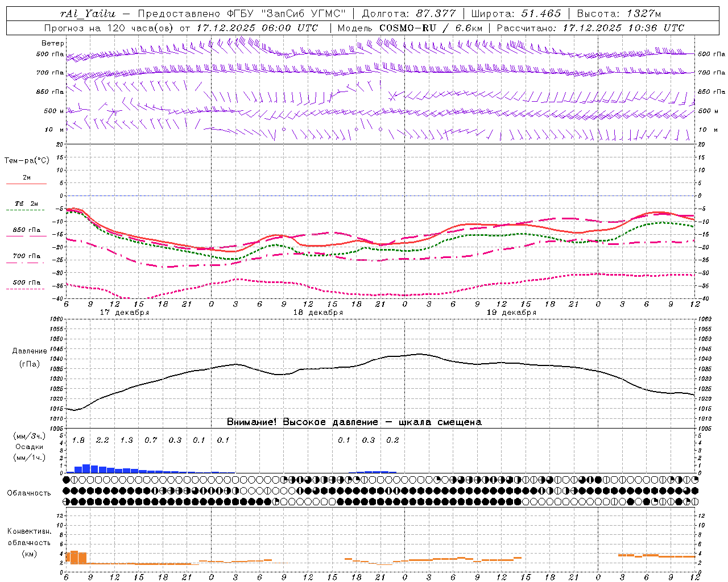
Task: Select the (мм/1ч.) precipitation unit label
Action: coord(30,458)
